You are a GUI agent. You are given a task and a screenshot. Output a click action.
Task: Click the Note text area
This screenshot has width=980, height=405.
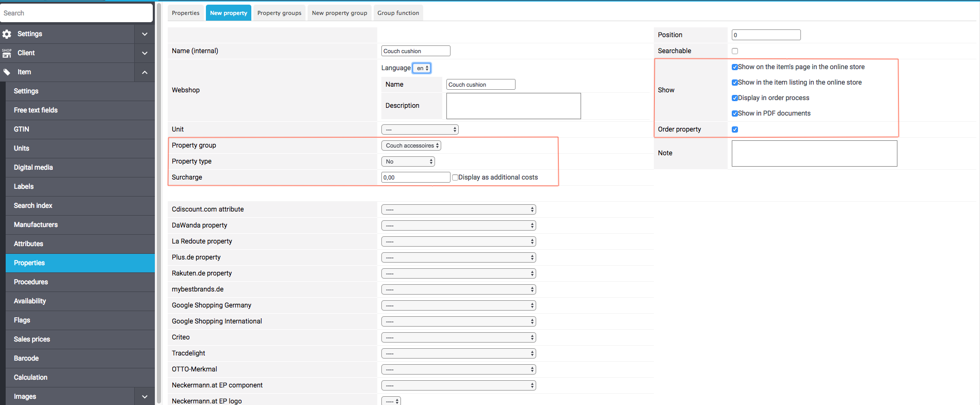[x=814, y=154]
